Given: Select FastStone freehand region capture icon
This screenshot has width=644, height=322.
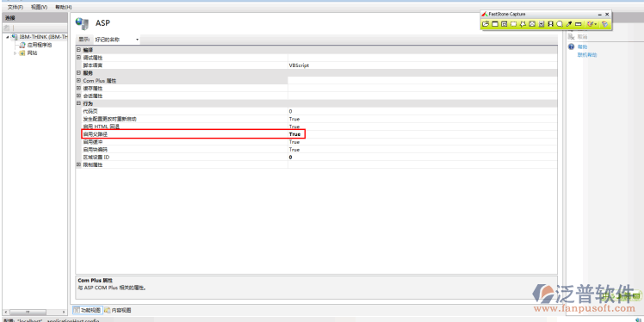Looking at the screenshot, I should point(523,24).
